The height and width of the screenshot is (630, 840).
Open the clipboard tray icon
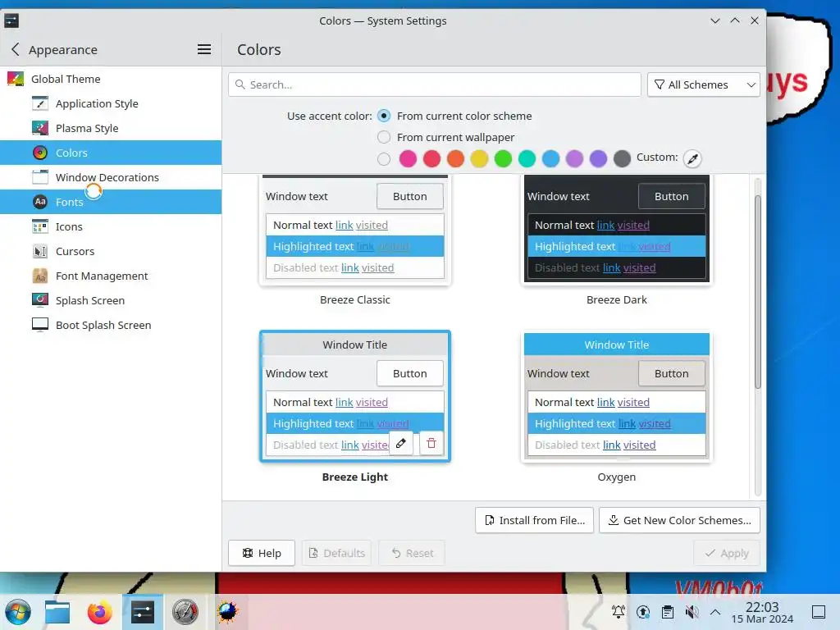(668, 612)
